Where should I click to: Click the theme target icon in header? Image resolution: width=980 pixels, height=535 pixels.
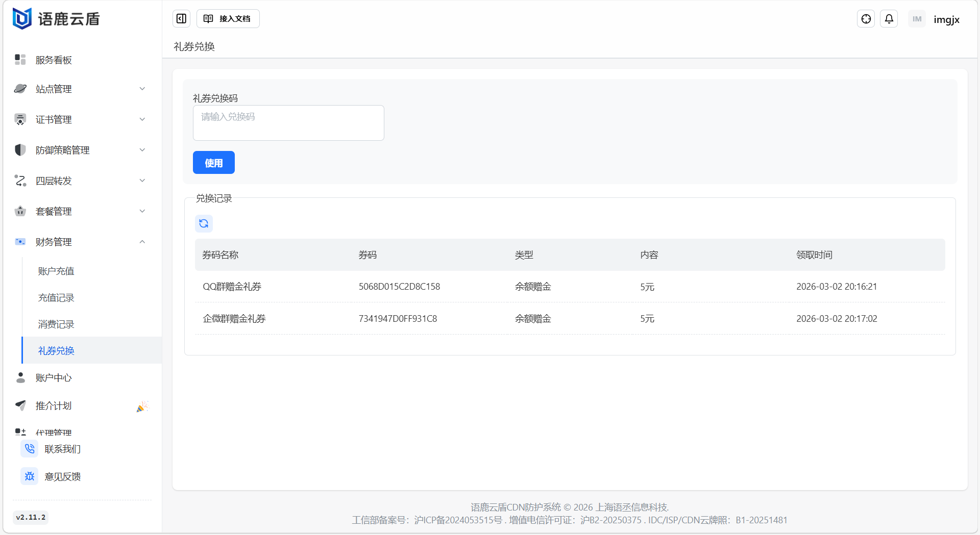[x=866, y=19]
